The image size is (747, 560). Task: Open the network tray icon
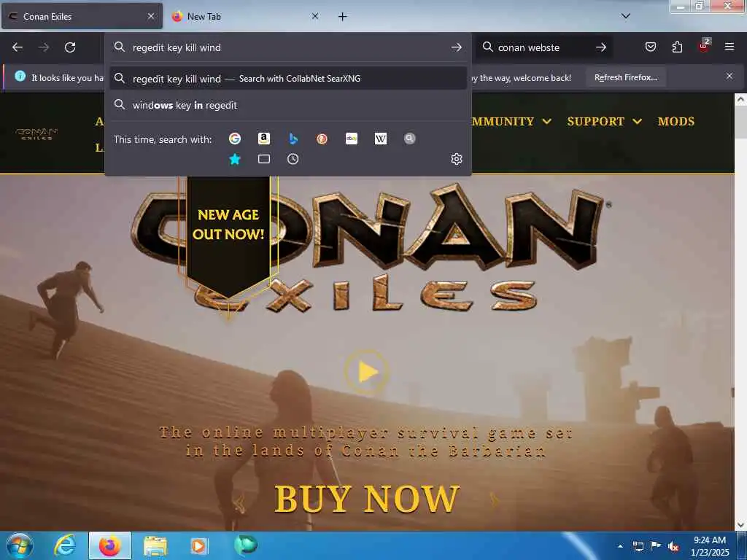tap(638, 546)
